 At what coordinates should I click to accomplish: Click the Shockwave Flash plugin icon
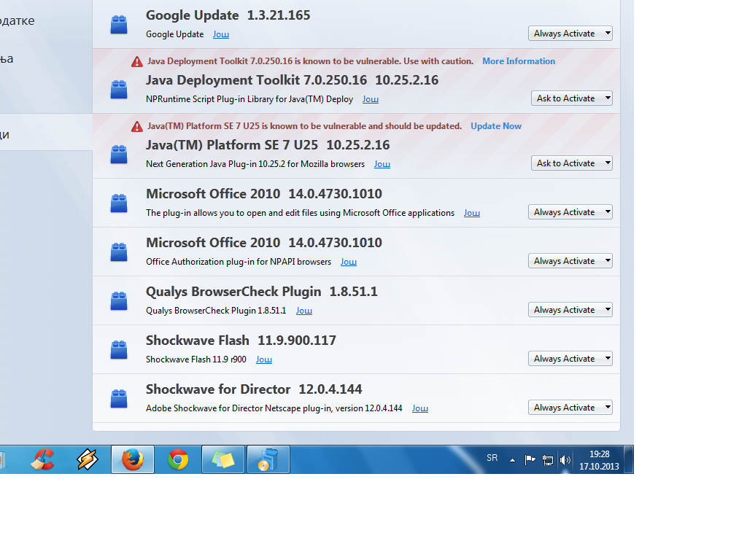[119, 350]
